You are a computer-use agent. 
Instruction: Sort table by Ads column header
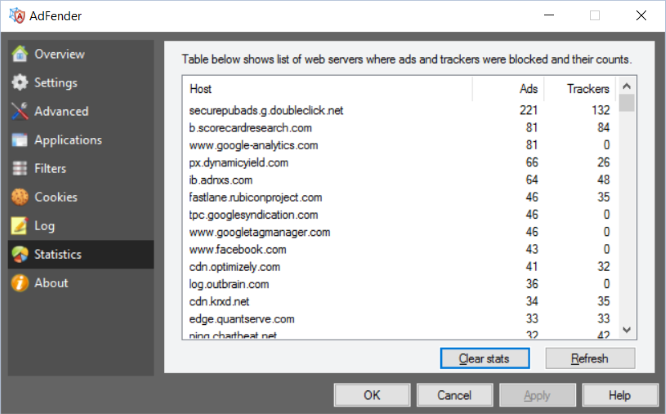tap(508, 89)
